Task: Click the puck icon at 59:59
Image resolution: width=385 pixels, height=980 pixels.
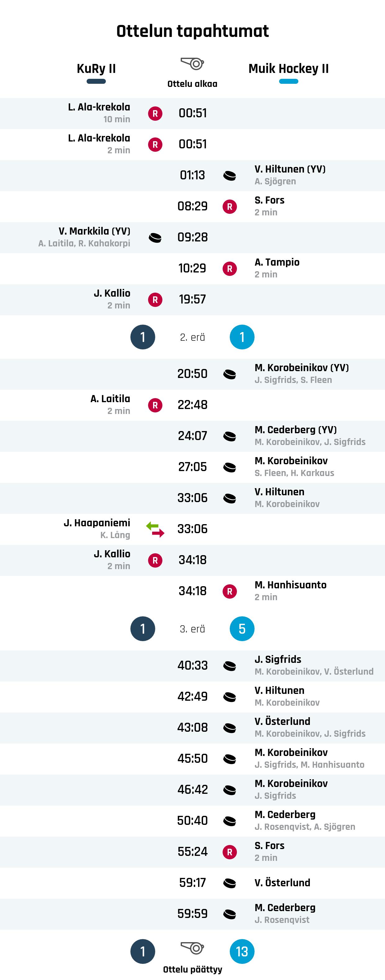Action: [230, 914]
